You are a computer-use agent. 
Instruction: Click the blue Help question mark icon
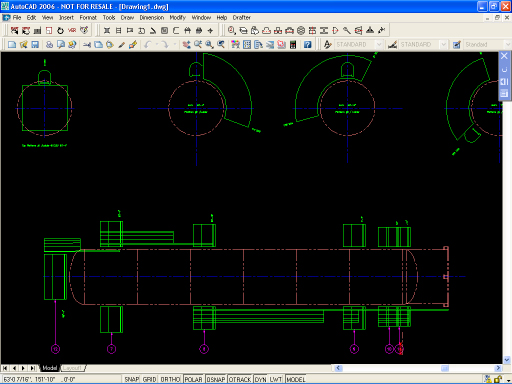pos(307,44)
